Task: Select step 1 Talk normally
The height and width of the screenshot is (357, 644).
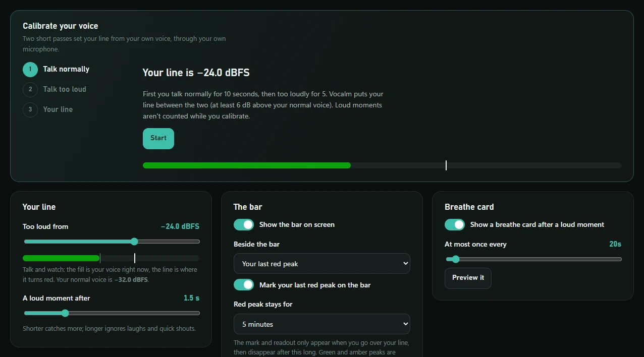Action: coord(56,69)
